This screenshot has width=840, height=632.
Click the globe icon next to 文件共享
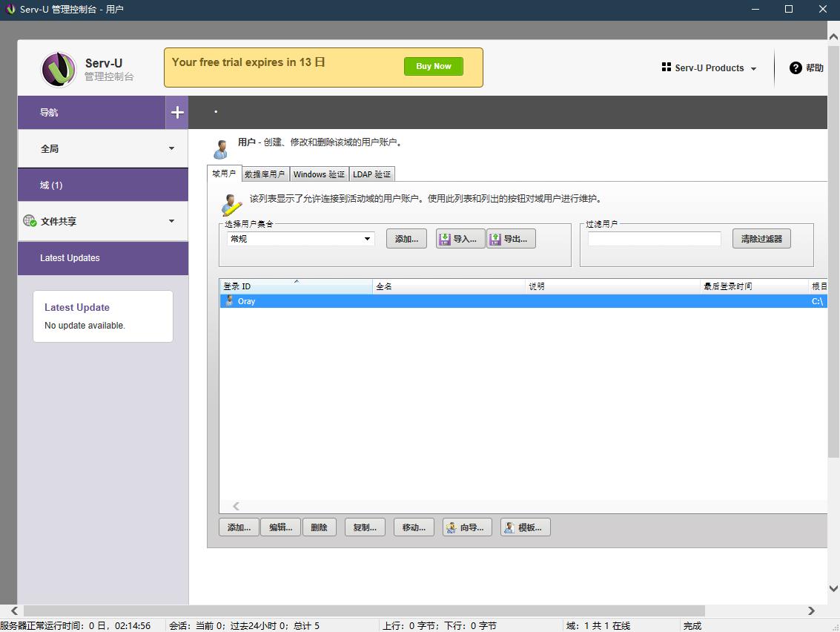(x=30, y=221)
